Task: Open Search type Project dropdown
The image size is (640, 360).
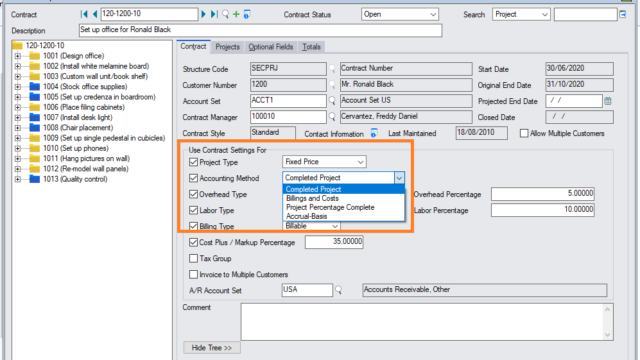Action: tap(544, 14)
